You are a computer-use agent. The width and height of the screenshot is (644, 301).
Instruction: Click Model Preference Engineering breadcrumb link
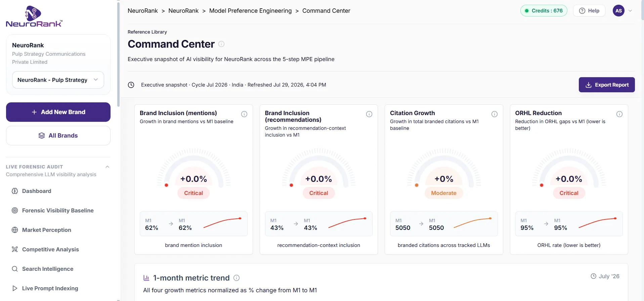(250, 11)
